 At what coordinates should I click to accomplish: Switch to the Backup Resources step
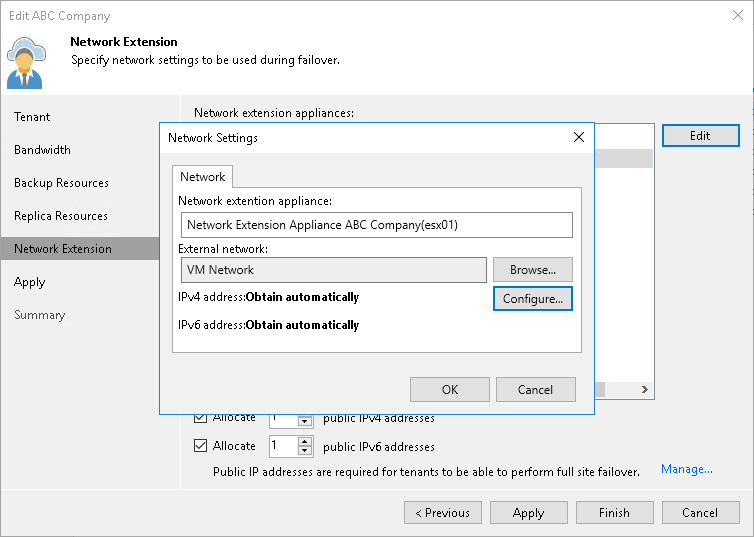click(x=61, y=183)
